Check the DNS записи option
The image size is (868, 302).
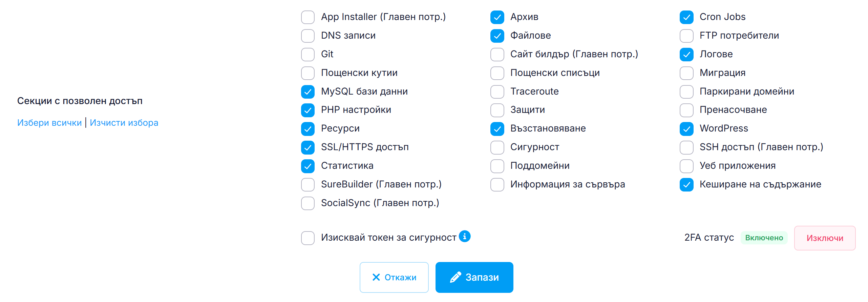tap(308, 35)
